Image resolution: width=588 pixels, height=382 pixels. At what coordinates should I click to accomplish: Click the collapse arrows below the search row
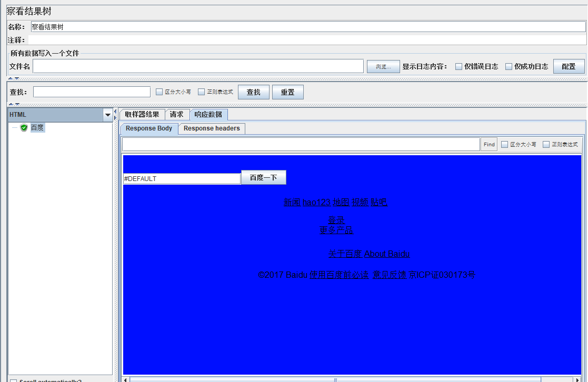pos(14,104)
